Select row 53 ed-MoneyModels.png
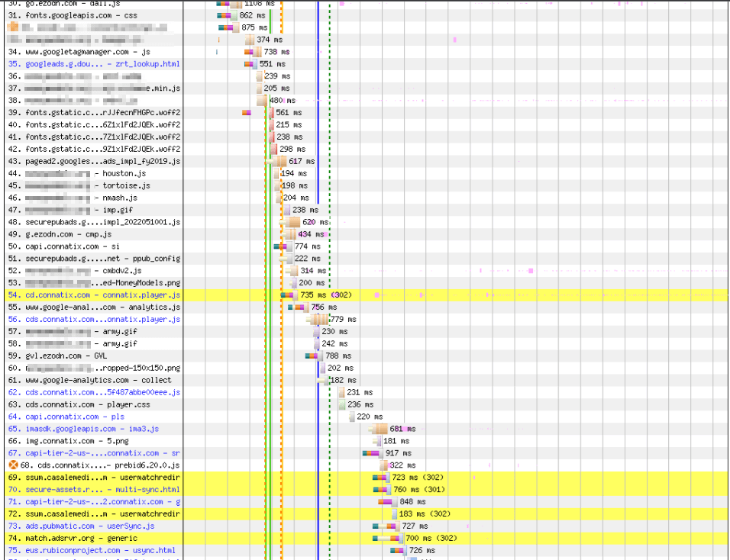Image resolution: width=730 pixels, height=560 pixels. tap(94, 283)
